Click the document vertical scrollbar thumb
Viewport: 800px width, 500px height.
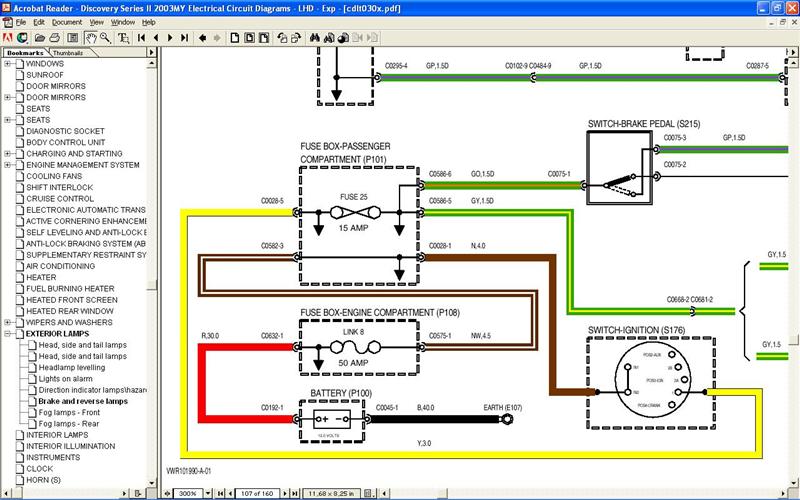coord(793,340)
